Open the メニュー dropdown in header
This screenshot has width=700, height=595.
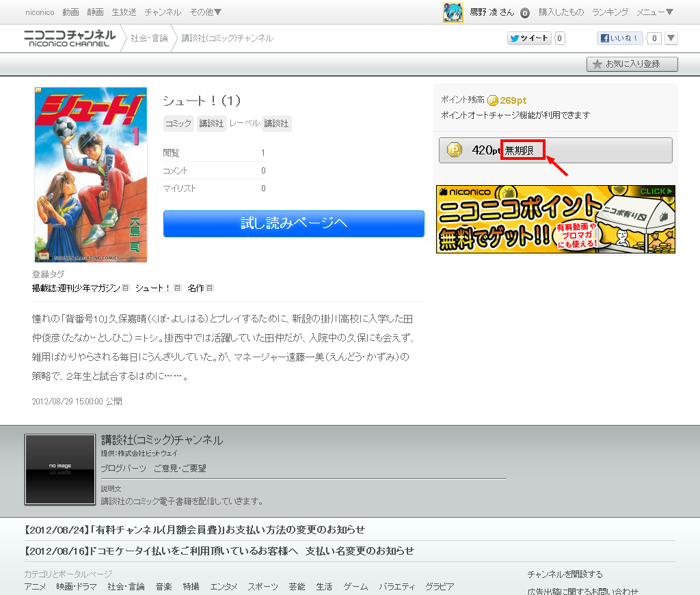point(655,12)
